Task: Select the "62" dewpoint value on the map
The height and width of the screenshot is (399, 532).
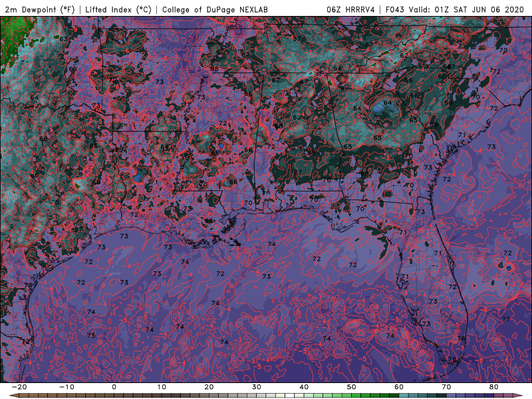Action: 404,56
